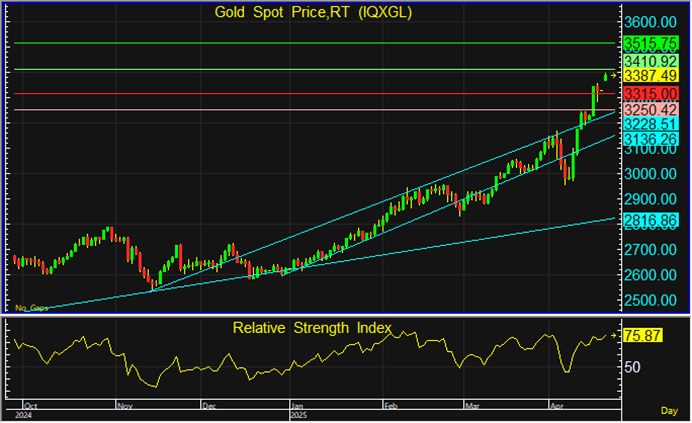Click the Gold Spot Price chart title

(313, 13)
